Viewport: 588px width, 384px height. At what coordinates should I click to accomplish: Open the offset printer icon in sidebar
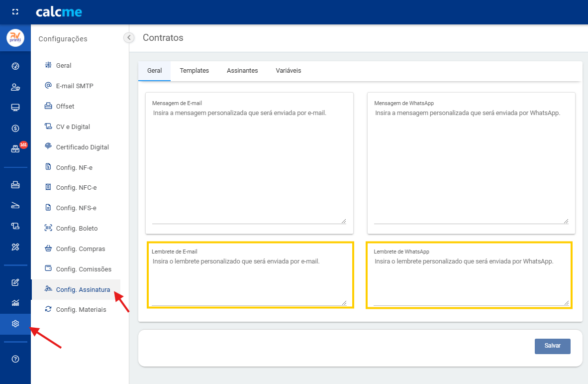click(15, 185)
